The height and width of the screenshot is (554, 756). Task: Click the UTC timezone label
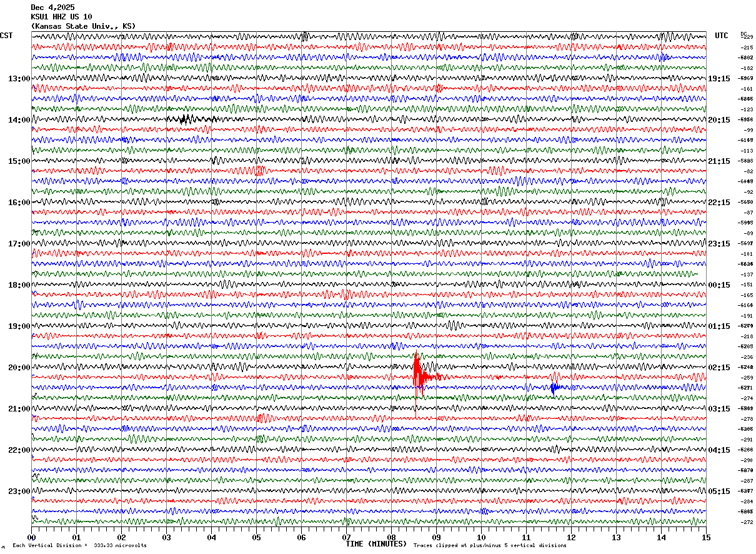722,36
